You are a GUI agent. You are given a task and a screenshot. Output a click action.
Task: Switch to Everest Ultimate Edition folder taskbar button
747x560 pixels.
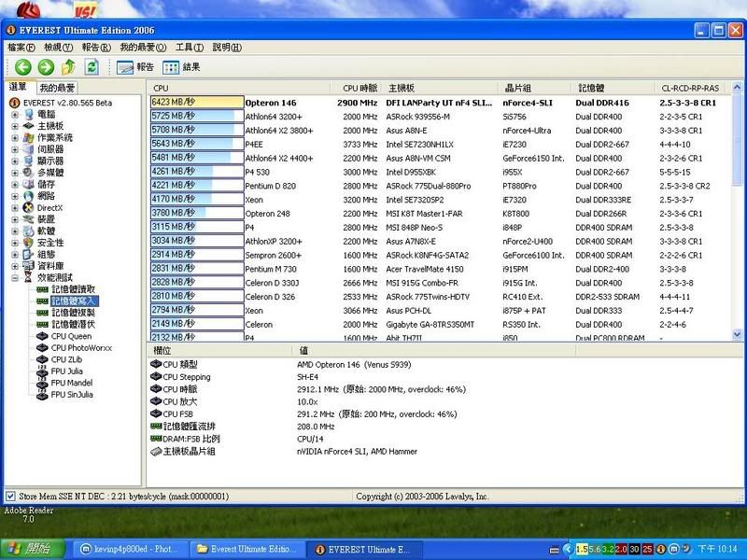[x=248, y=549]
